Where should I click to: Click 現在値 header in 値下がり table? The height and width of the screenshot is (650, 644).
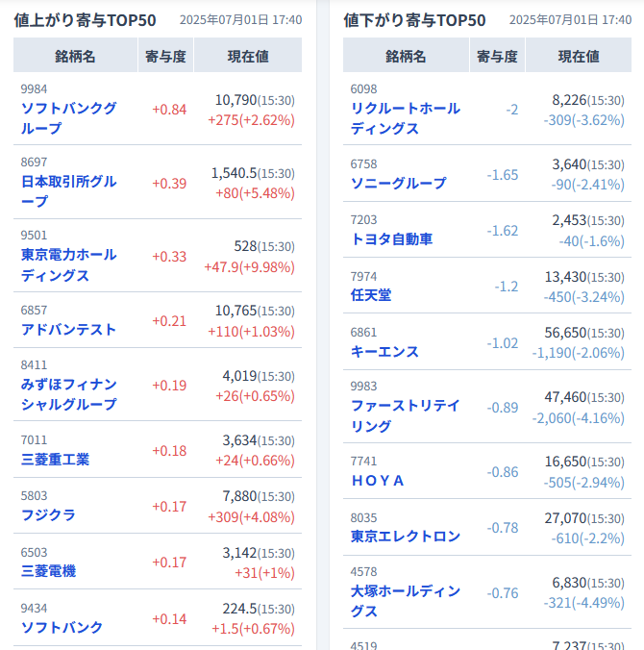point(578,57)
